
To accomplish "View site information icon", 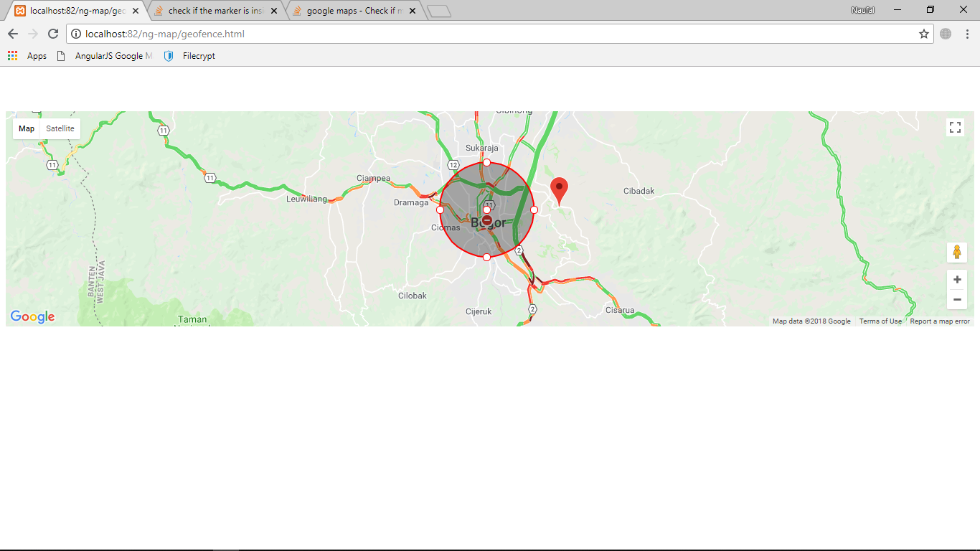I will click(x=76, y=34).
